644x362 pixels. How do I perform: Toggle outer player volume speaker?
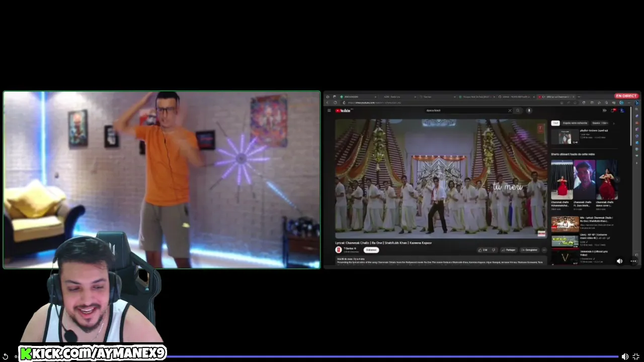pyautogui.click(x=625, y=356)
